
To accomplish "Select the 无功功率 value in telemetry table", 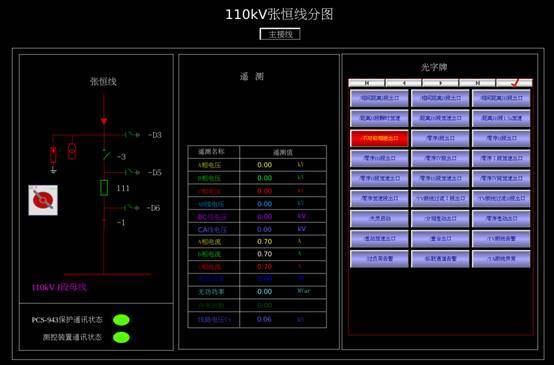I will (264, 292).
